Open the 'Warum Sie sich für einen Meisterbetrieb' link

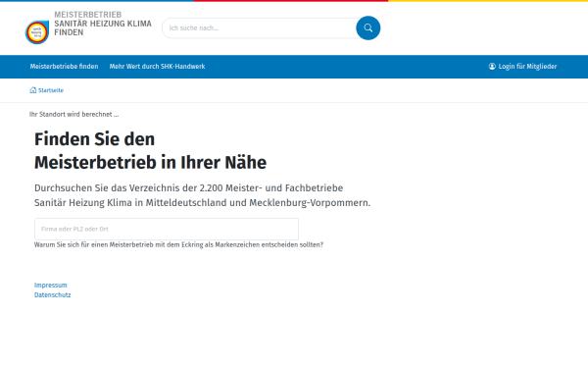click(178, 244)
